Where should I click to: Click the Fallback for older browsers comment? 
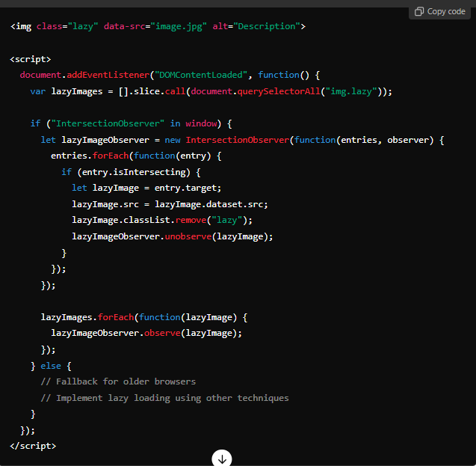[x=118, y=382]
